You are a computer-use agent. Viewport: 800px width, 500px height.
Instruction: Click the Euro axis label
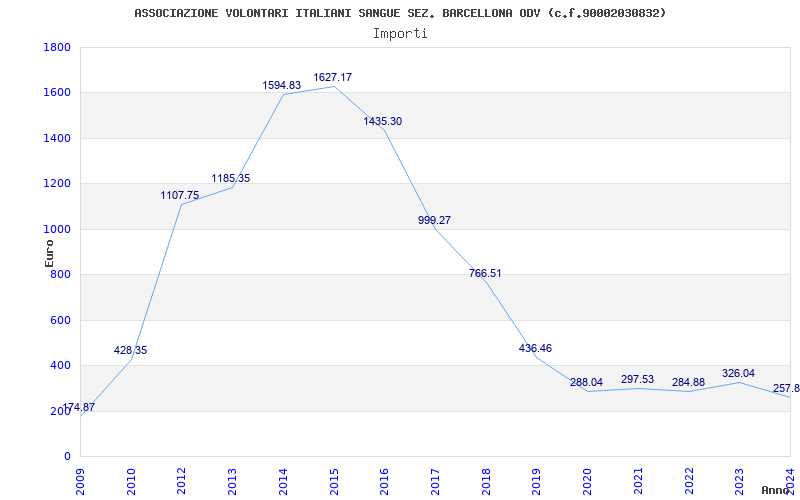[x=49, y=253]
